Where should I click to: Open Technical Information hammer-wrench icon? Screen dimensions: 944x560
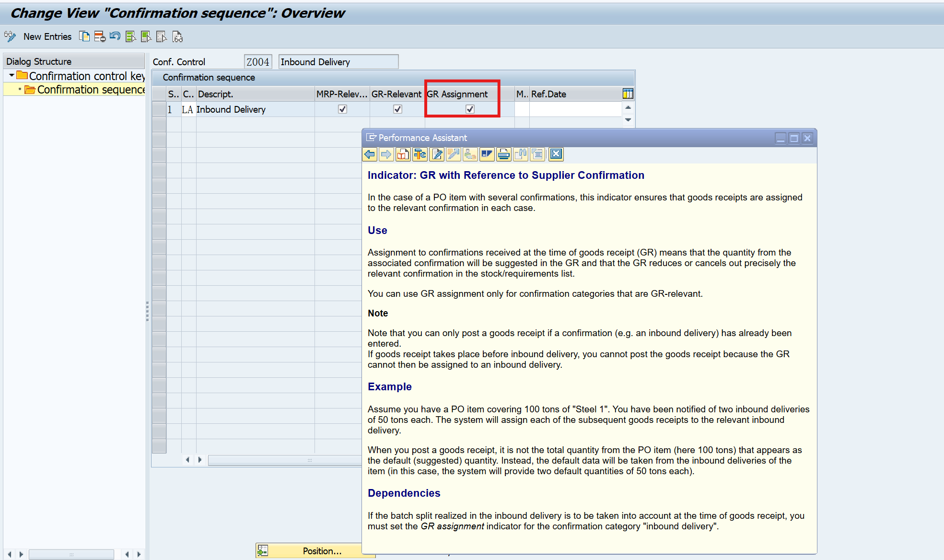click(420, 154)
